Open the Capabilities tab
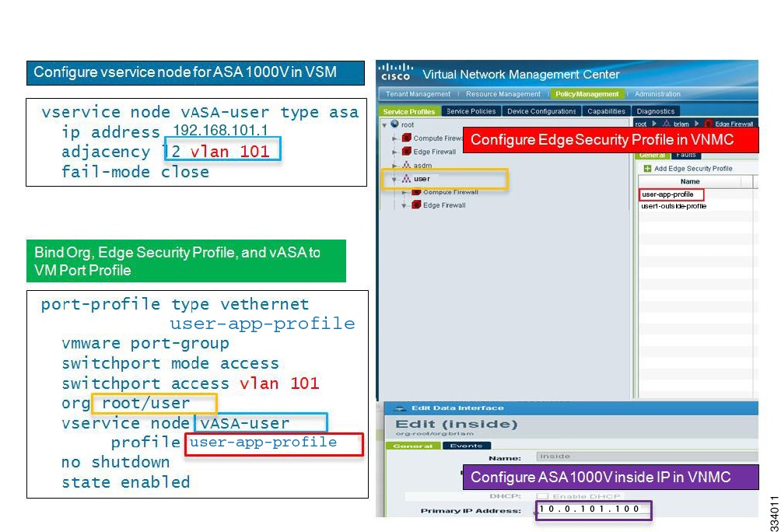Viewport: 781px width, 532px height. 606,111
